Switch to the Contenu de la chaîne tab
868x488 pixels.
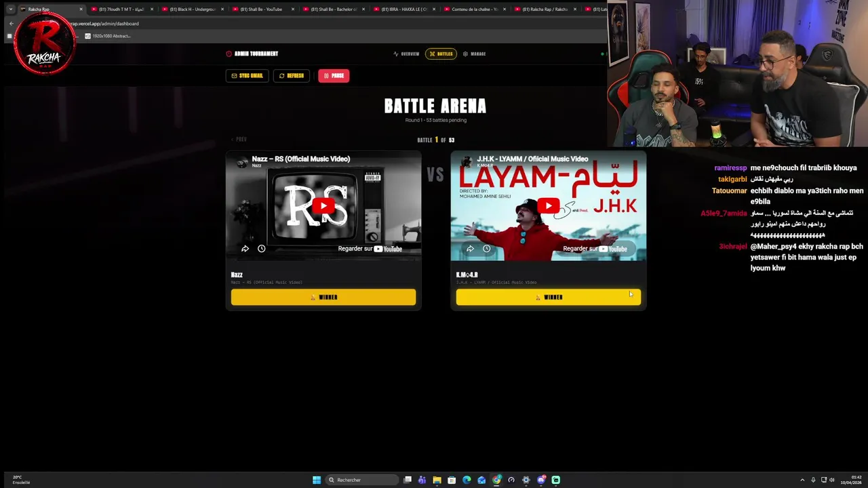(x=475, y=9)
